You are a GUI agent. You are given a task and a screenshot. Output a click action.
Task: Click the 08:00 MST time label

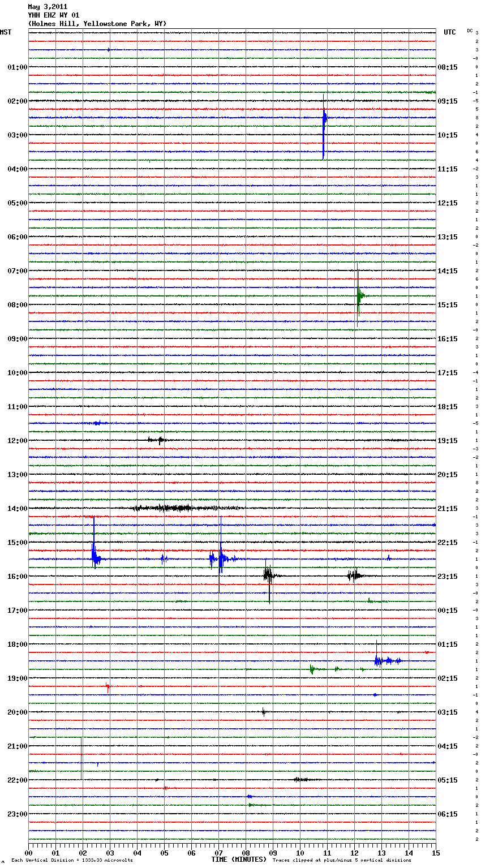tap(18, 305)
